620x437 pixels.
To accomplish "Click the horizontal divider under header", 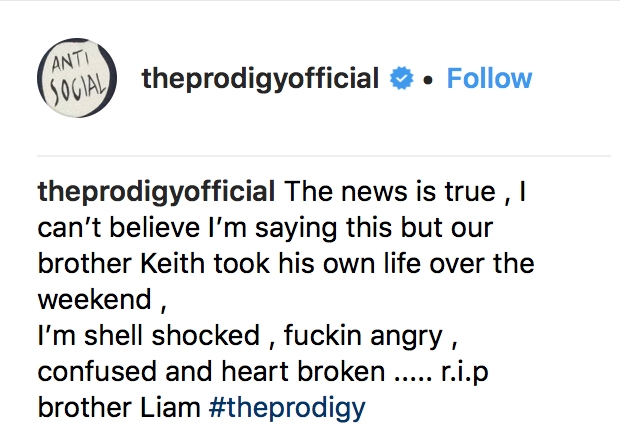I will 324,156.
